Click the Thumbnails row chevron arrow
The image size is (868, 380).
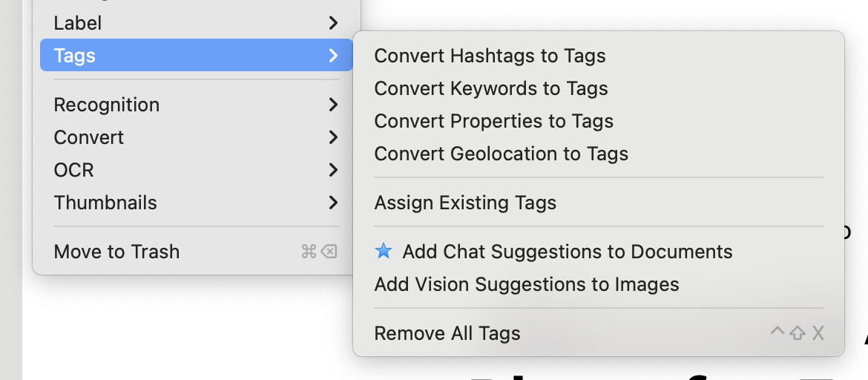(x=333, y=203)
